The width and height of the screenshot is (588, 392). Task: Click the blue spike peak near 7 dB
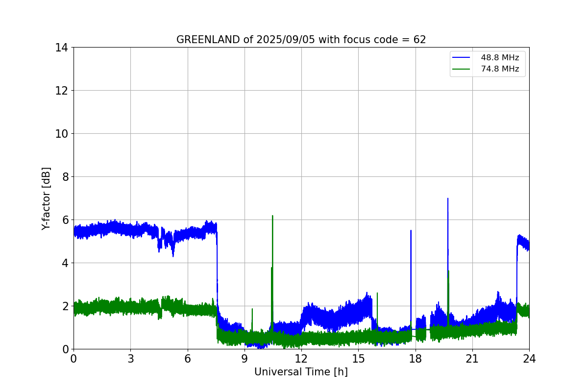[447, 199]
